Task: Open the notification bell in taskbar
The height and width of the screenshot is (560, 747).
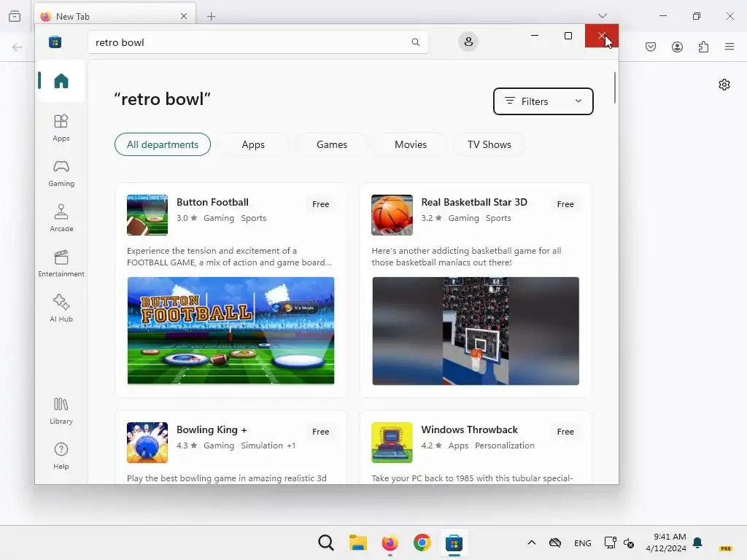Action: 697,542
